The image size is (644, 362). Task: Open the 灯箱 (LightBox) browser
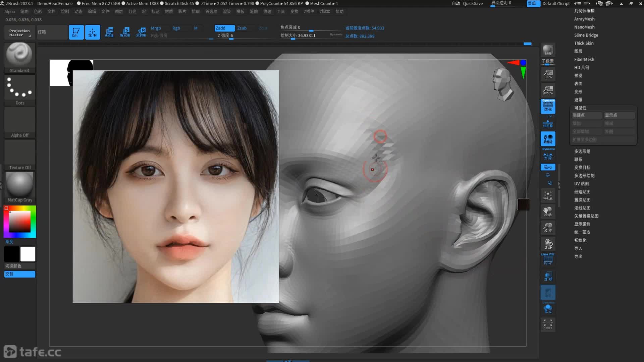coord(52,32)
